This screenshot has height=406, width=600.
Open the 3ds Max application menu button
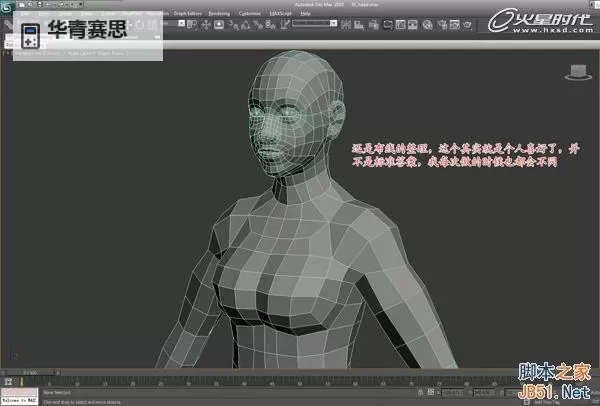click(7, 7)
